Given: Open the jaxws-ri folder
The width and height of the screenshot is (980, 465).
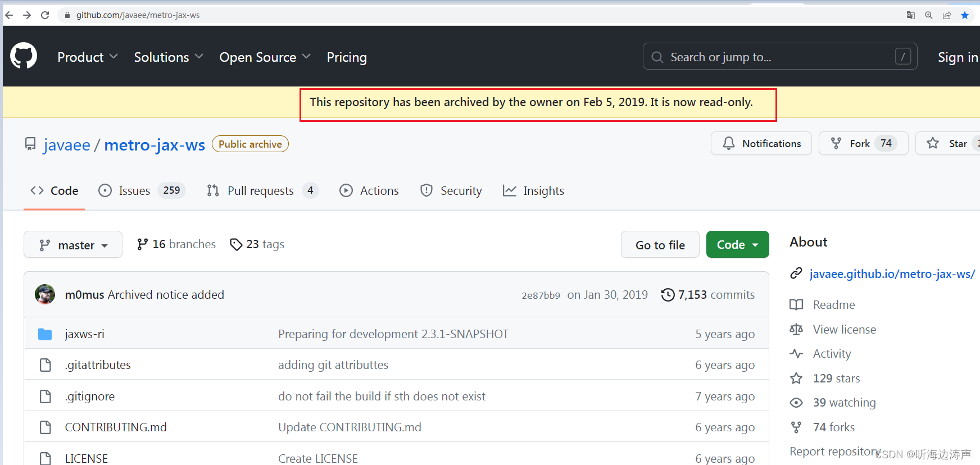Looking at the screenshot, I should (x=85, y=334).
